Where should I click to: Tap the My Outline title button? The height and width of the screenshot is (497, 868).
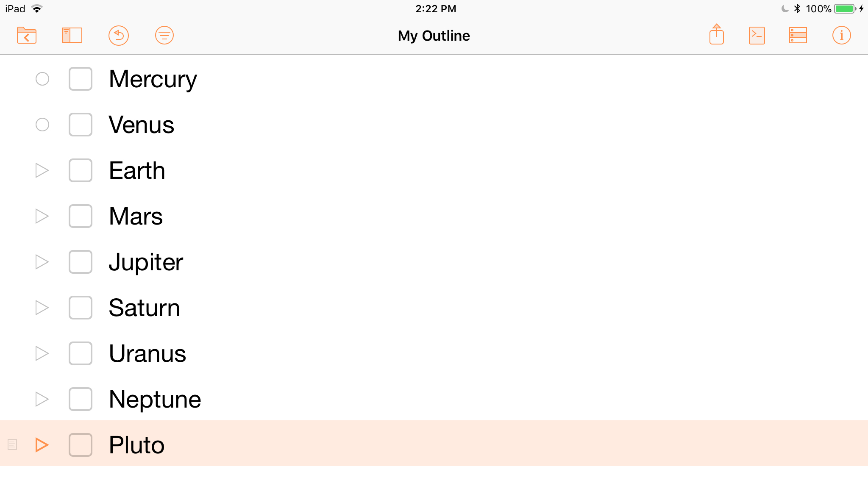tap(434, 36)
